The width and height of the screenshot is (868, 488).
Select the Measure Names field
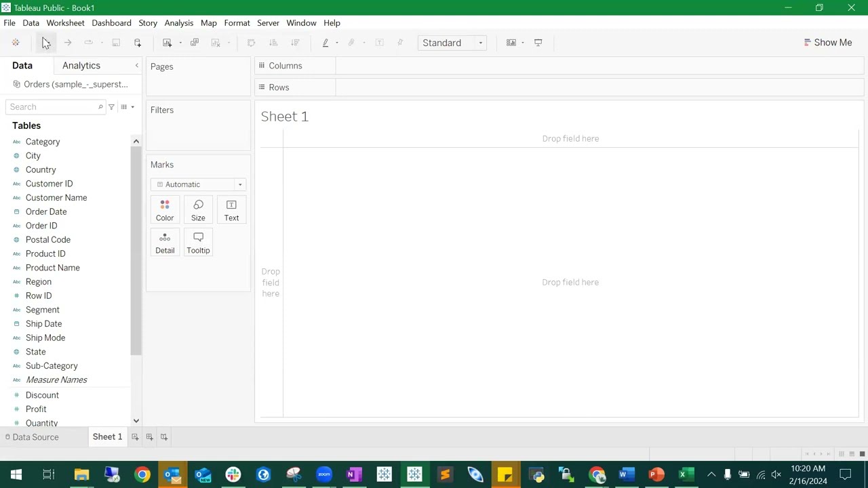56,380
